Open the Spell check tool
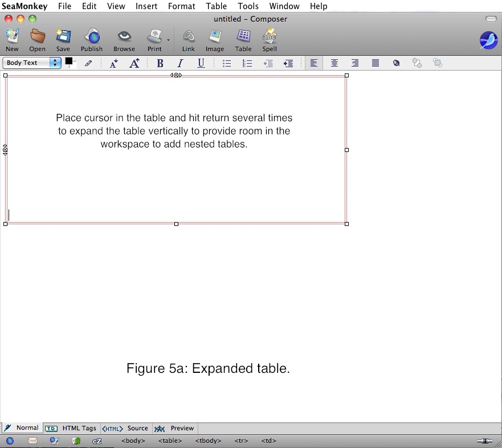 (270, 37)
